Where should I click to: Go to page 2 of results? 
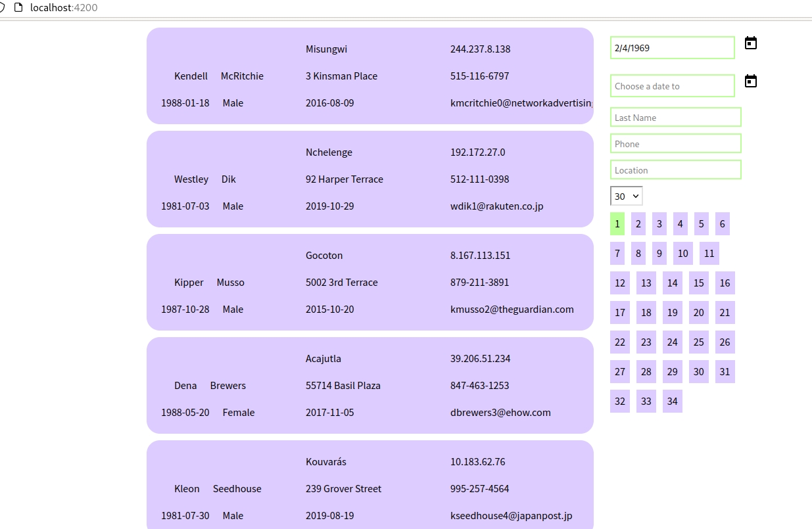click(638, 224)
